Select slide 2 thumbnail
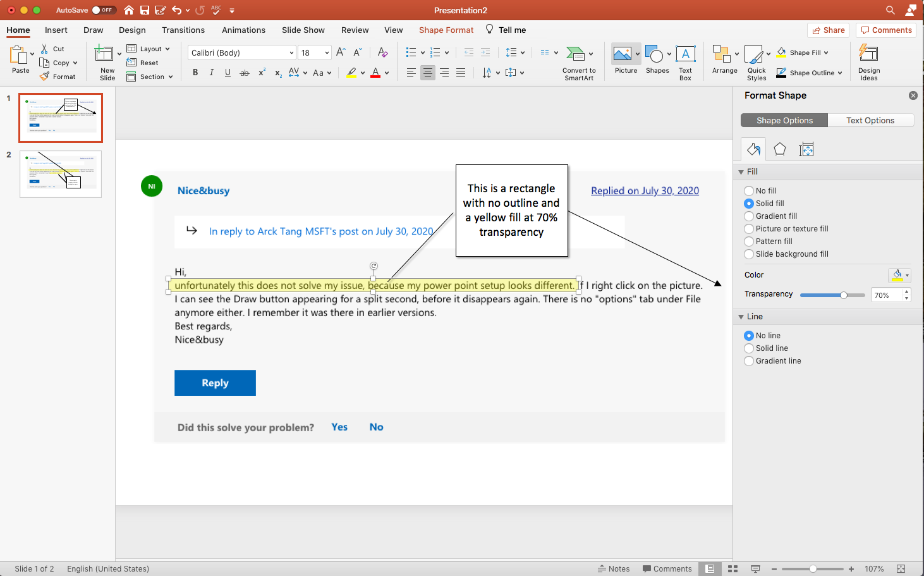The image size is (924, 576). click(x=61, y=174)
